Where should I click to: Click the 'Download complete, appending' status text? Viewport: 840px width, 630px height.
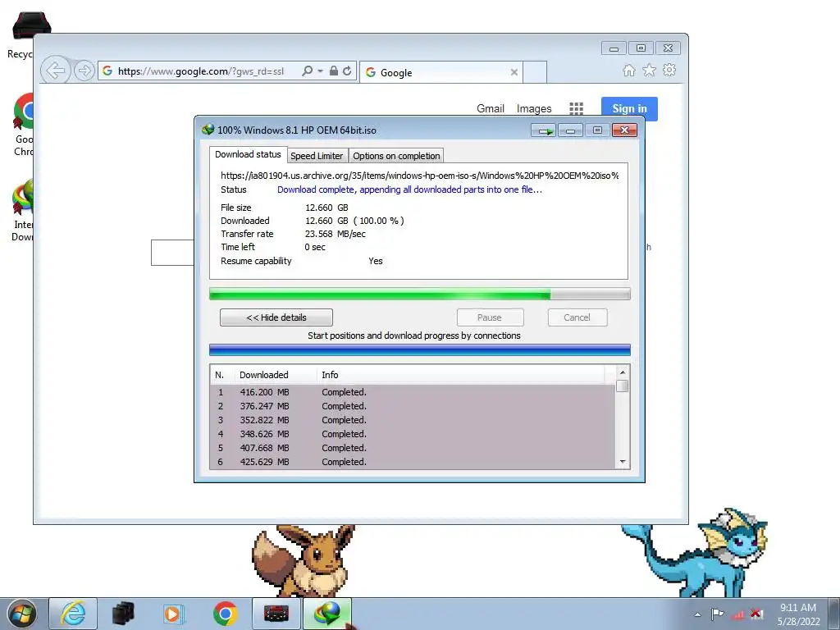point(410,189)
